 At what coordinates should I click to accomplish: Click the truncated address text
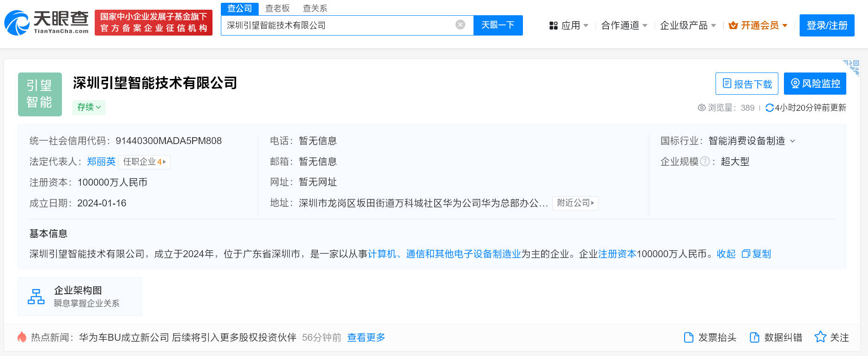[423, 203]
